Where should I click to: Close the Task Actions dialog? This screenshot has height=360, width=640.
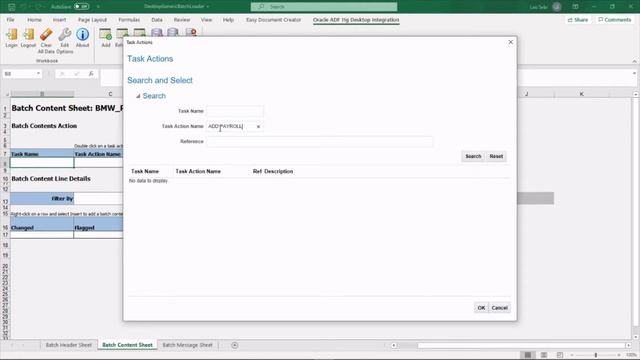pyautogui.click(x=511, y=42)
